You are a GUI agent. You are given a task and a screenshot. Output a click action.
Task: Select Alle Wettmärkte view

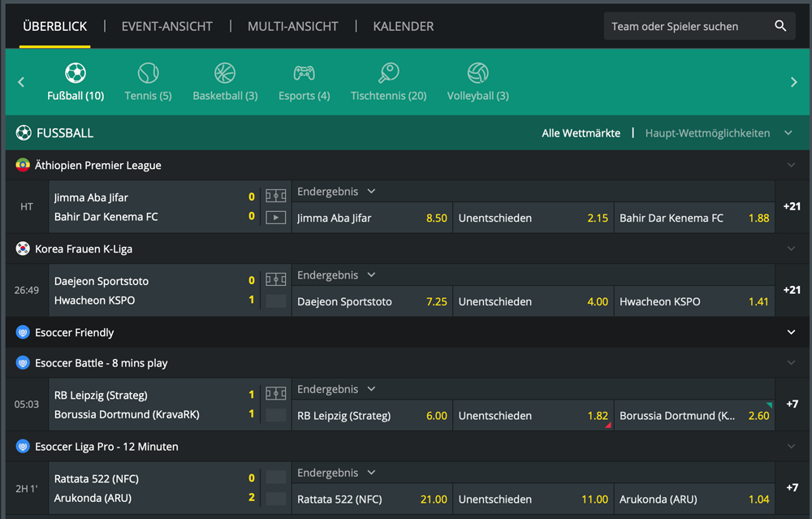click(x=581, y=133)
